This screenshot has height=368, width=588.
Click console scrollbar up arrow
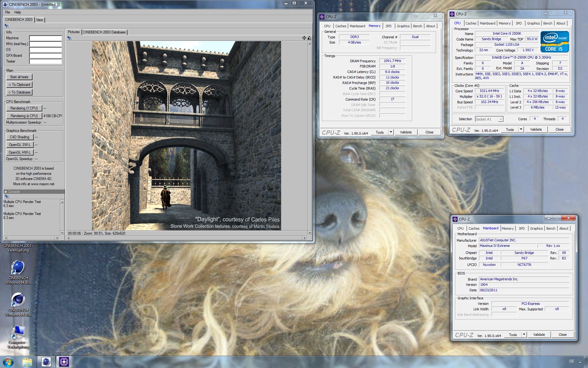(62, 202)
